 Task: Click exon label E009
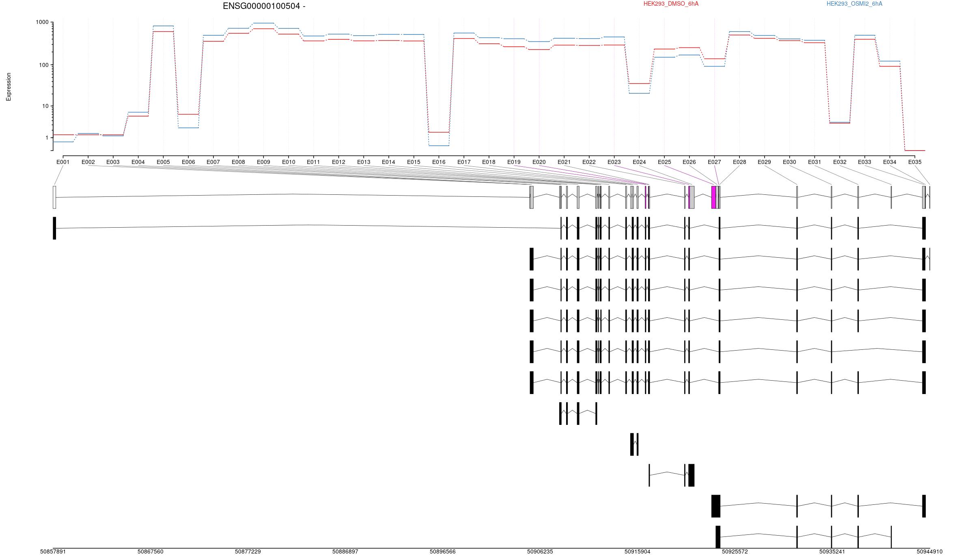[x=263, y=162]
